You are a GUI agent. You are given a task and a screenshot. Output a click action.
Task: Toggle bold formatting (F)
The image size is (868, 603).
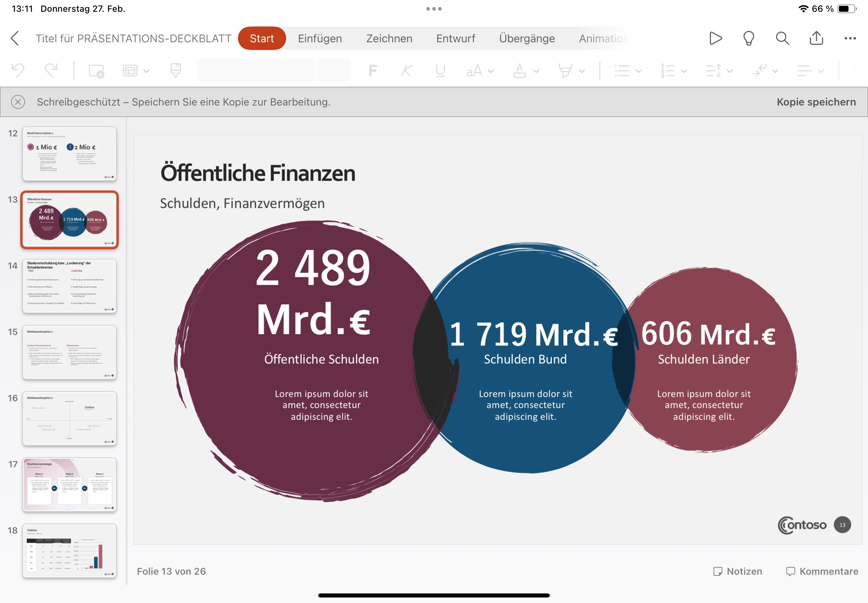tap(373, 71)
